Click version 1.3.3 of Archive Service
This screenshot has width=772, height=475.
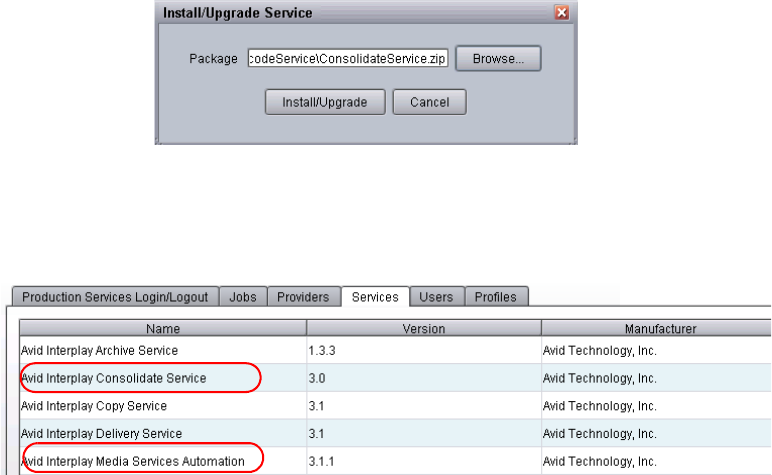pyautogui.click(x=322, y=350)
